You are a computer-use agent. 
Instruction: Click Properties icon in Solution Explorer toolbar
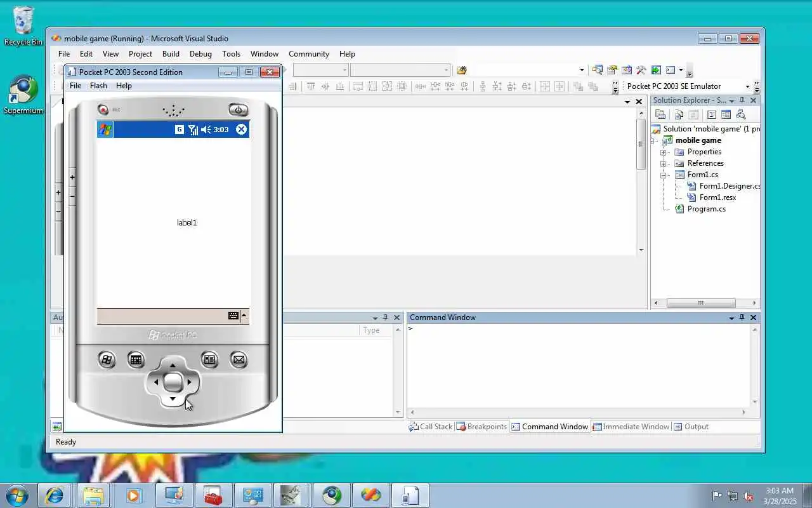click(660, 115)
